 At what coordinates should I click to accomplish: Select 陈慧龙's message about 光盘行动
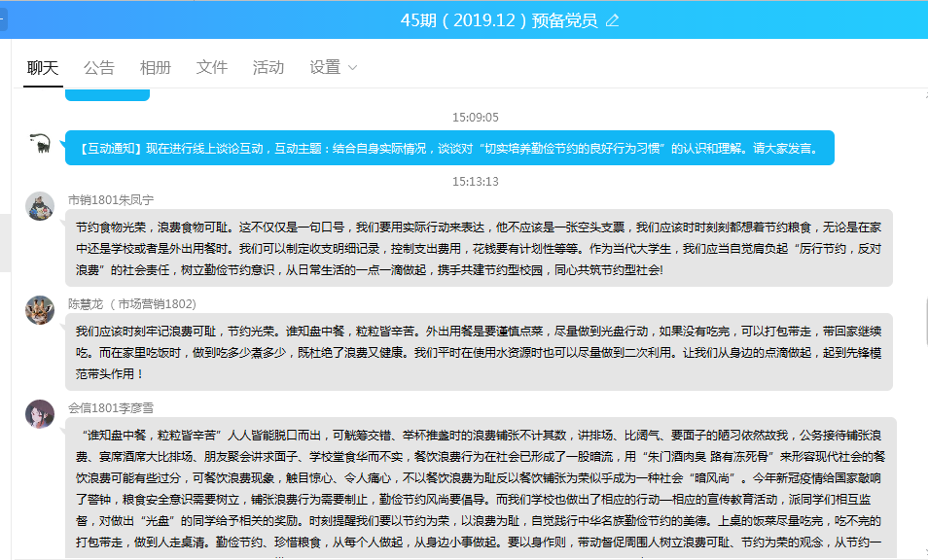tap(480, 352)
